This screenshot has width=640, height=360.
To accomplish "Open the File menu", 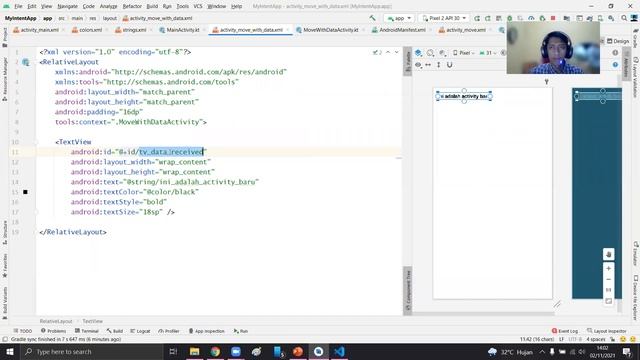I will pos(18,6).
